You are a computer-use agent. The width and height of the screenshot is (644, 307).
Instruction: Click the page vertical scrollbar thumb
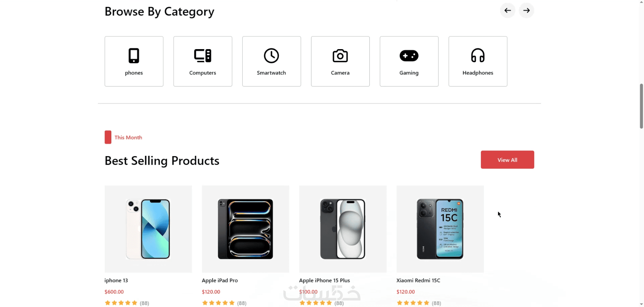641,106
